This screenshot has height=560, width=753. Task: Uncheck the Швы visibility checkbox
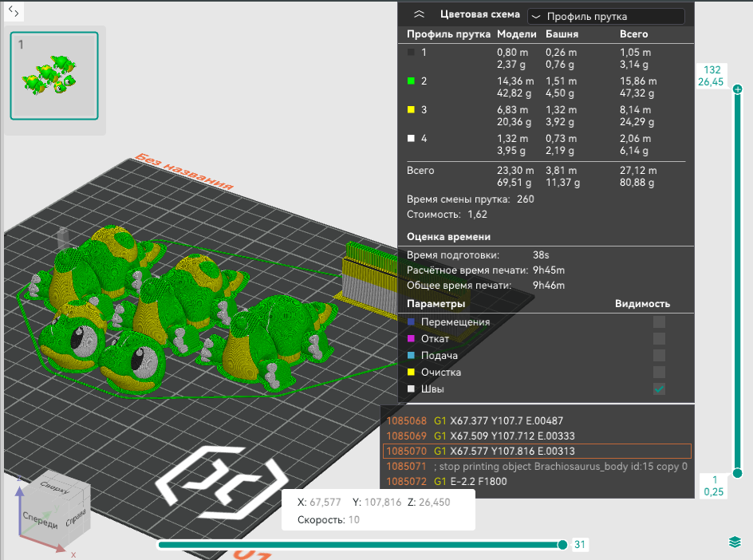(x=659, y=389)
